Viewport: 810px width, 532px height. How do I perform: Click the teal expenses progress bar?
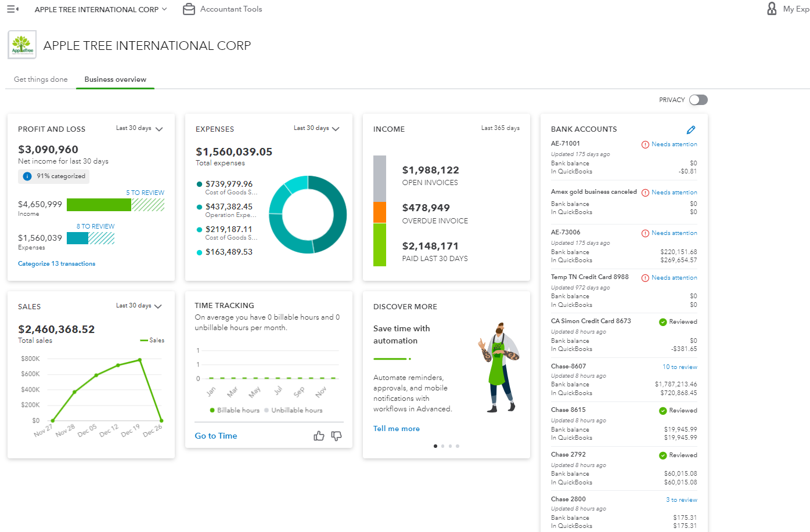point(77,238)
